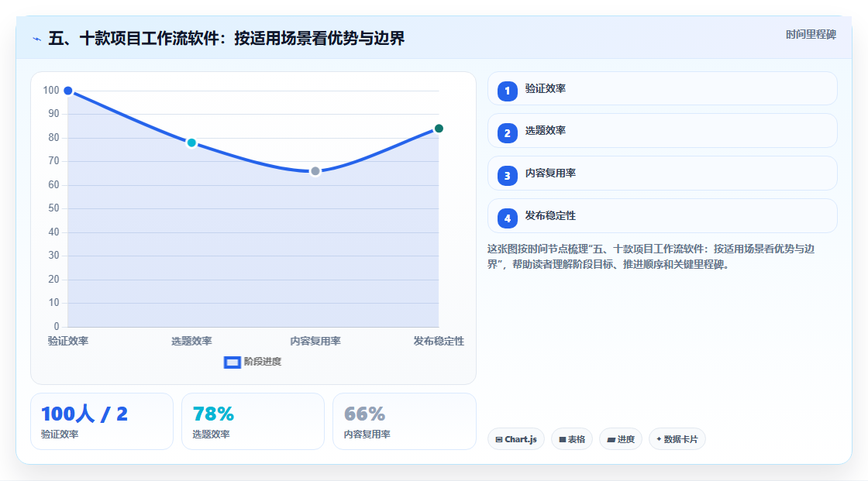This screenshot has height=481, width=868.
Task: Click the description paragraph starting 这张图按时间节点
Action: (x=651, y=257)
